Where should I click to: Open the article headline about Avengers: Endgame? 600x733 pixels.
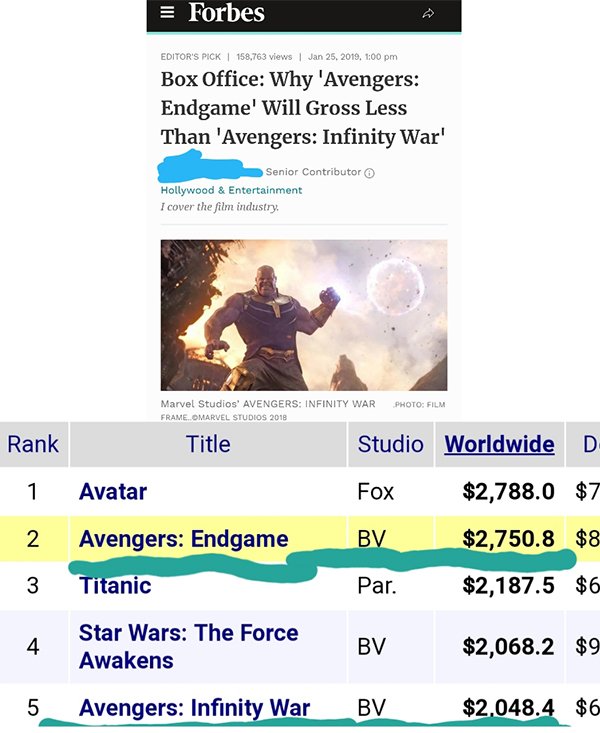pyautogui.click(x=302, y=107)
